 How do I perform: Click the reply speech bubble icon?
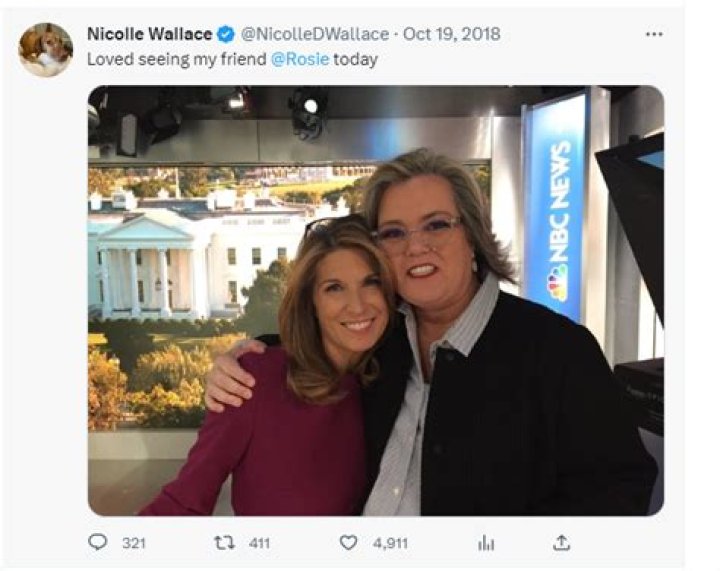click(x=98, y=542)
